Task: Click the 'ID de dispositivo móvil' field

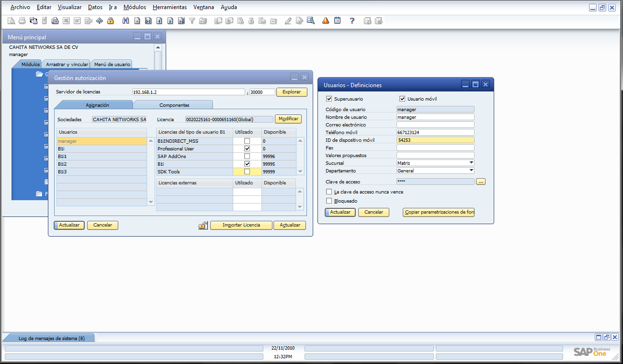Action: 435,140
